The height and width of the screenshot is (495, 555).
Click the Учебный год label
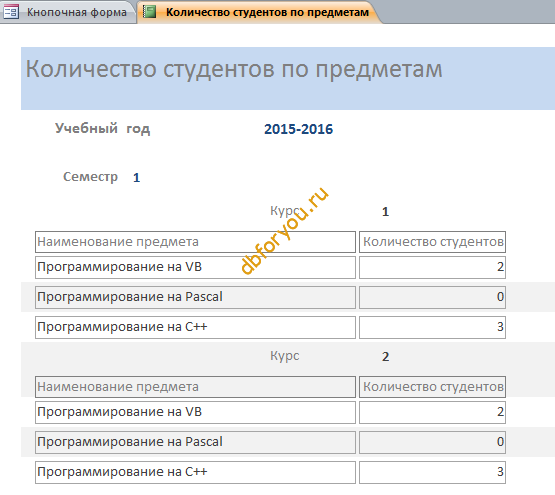coord(102,129)
